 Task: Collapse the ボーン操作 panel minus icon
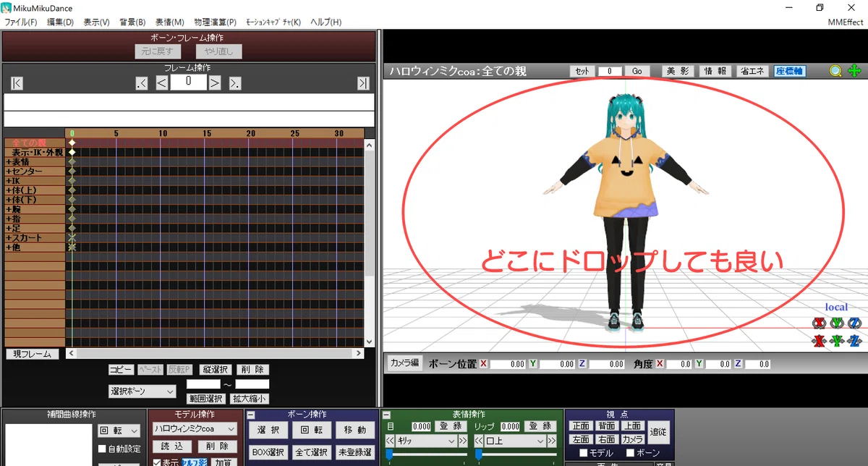click(x=251, y=415)
